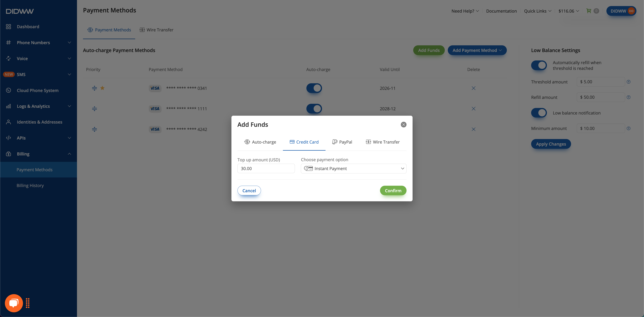Click the Top up amount field
The width and height of the screenshot is (644, 317).
pos(266,168)
